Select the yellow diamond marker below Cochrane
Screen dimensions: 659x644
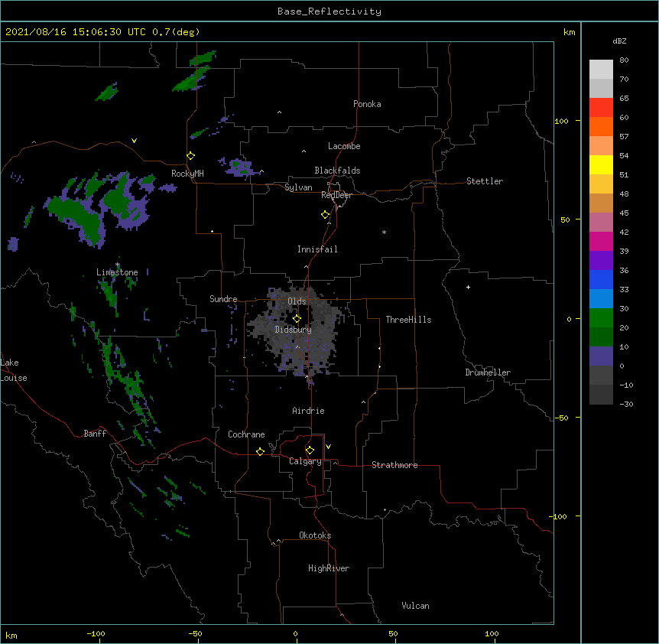[x=260, y=451]
